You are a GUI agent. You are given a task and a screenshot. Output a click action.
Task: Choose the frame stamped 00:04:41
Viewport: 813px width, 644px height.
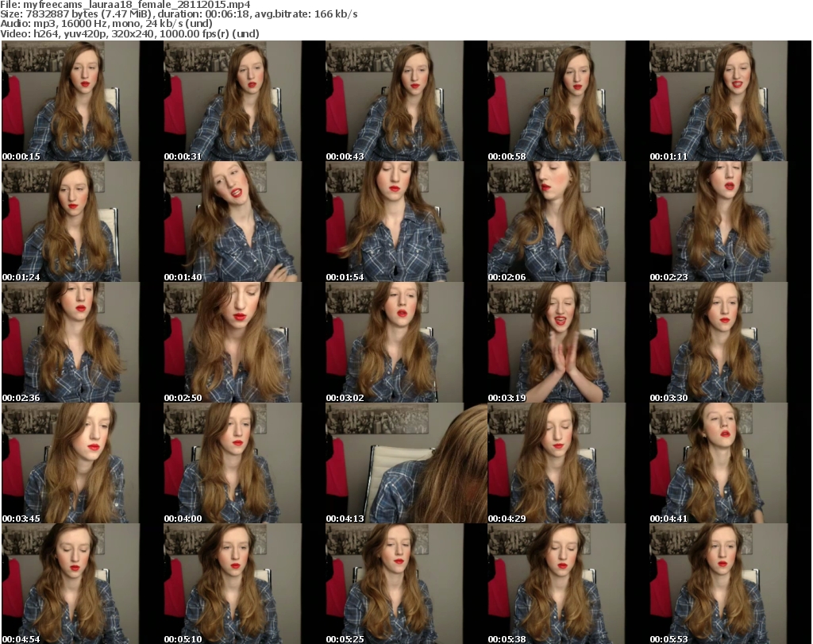coord(730,463)
